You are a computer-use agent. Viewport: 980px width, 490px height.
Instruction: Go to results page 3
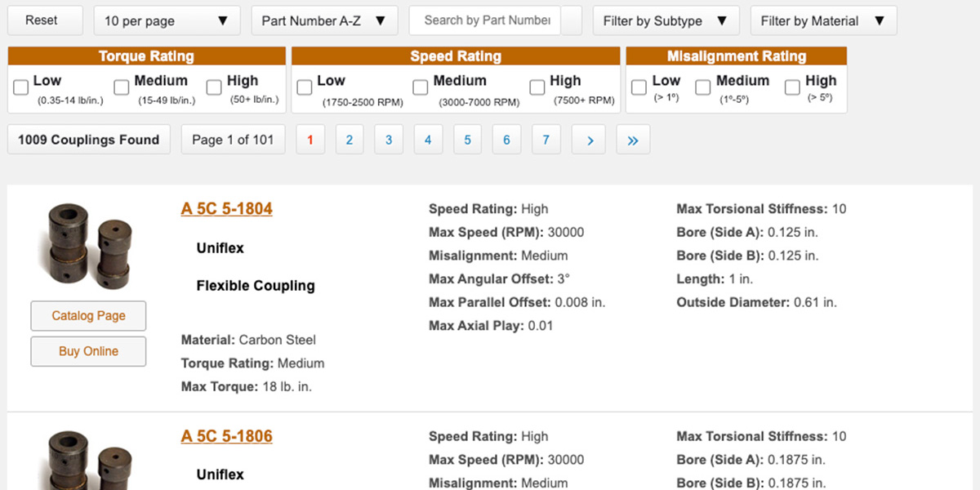389,140
